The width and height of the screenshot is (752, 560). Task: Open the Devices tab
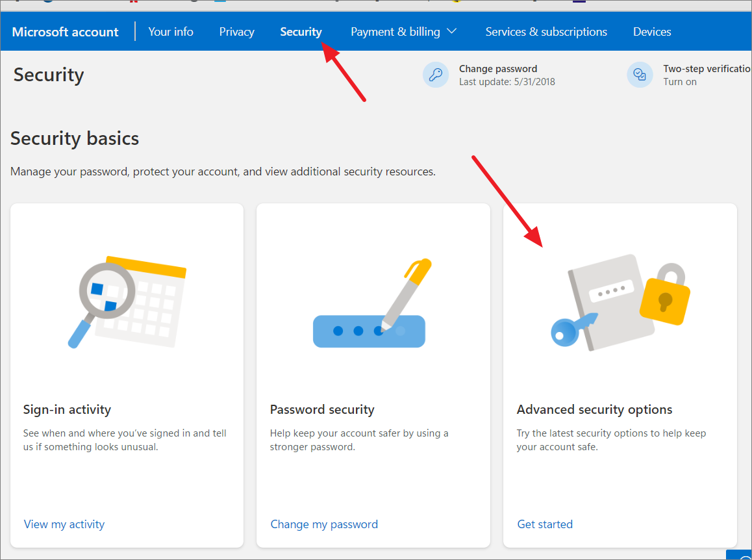coord(652,32)
